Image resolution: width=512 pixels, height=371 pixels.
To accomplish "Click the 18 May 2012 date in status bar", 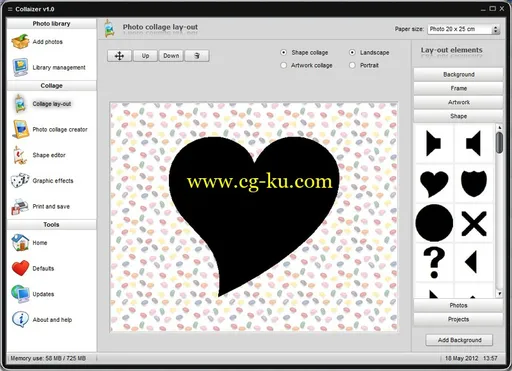I will pyautogui.click(x=462, y=358).
